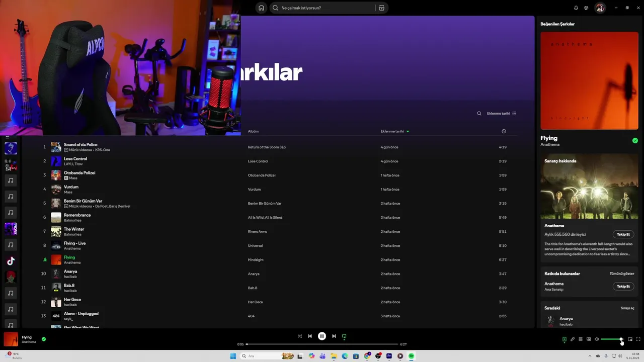This screenshot has height=362, width=644.
Task: Skip to the previous track
Action: tap(310, 336)
